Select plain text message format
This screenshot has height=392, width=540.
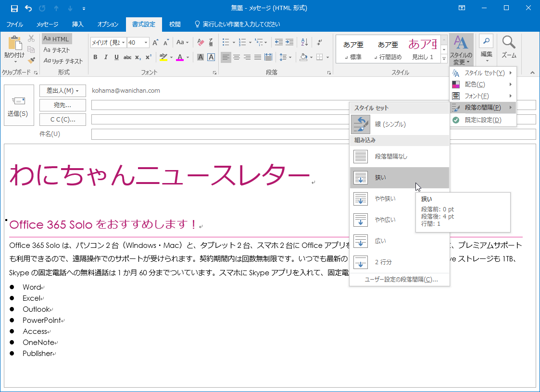57,50
